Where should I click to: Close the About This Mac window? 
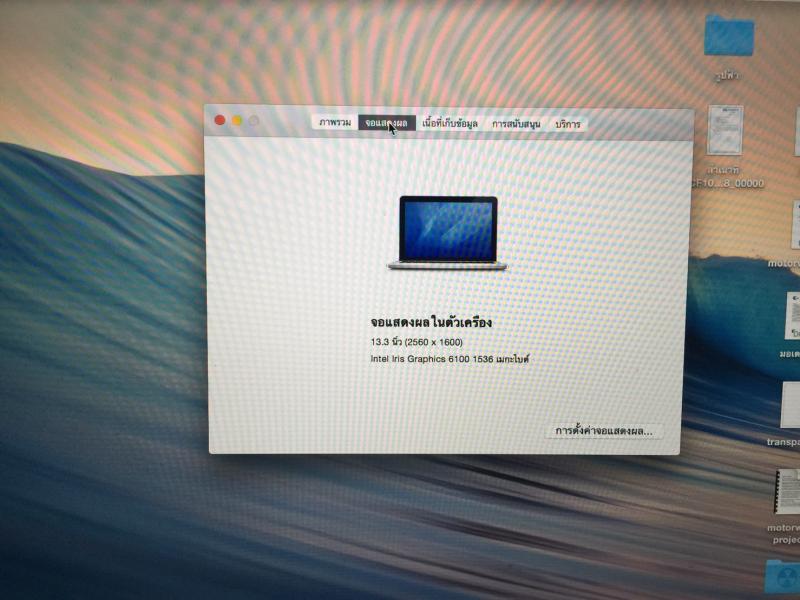tap(220, 120)
